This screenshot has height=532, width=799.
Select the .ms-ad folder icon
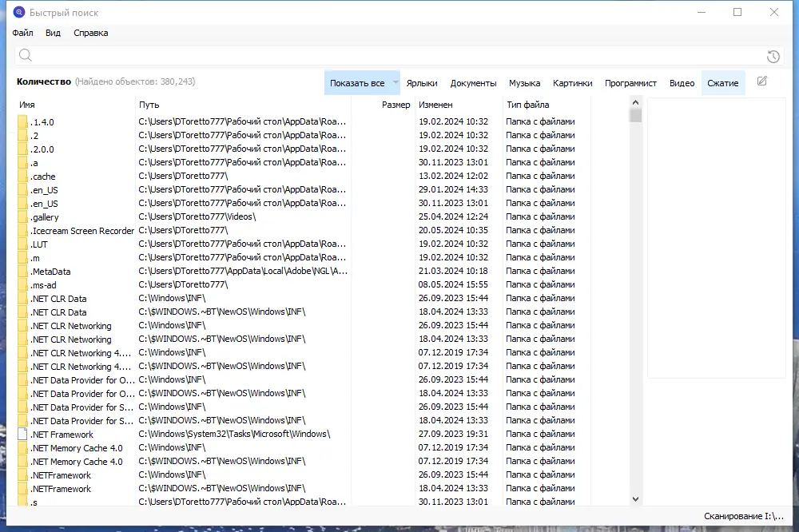click(22, 285)
